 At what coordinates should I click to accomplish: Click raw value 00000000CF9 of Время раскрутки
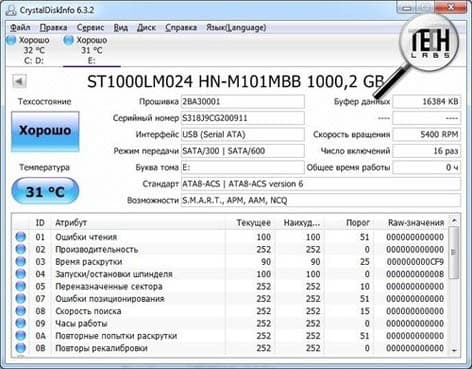click(x=415, y=262)
